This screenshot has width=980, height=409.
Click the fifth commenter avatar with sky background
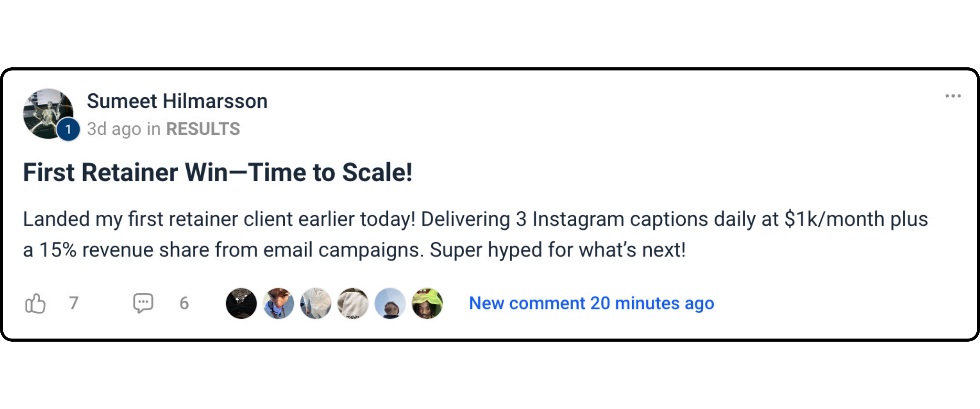(x=390, y=304)
